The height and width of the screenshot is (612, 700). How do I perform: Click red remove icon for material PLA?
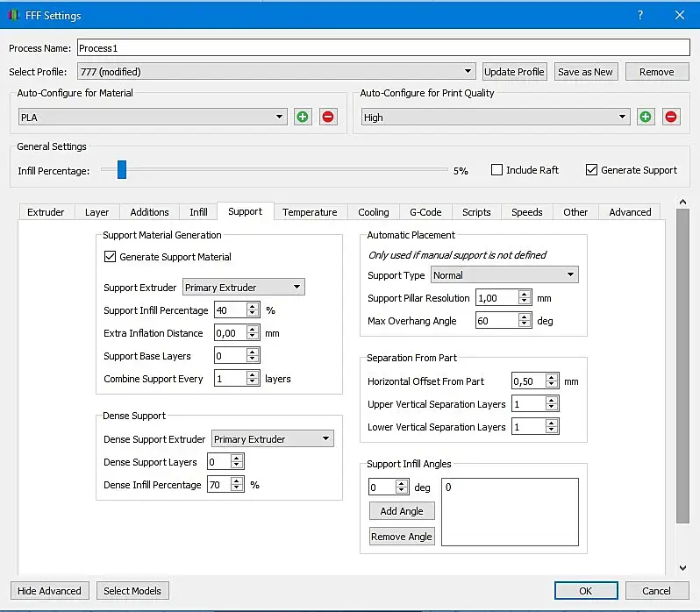pos(328,117)
